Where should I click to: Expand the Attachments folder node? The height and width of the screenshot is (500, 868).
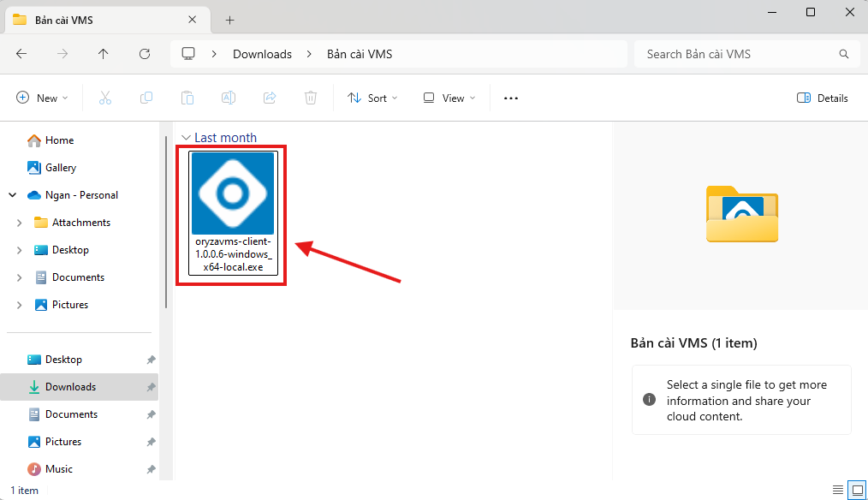pyautogui.click(x=20, y=223)
